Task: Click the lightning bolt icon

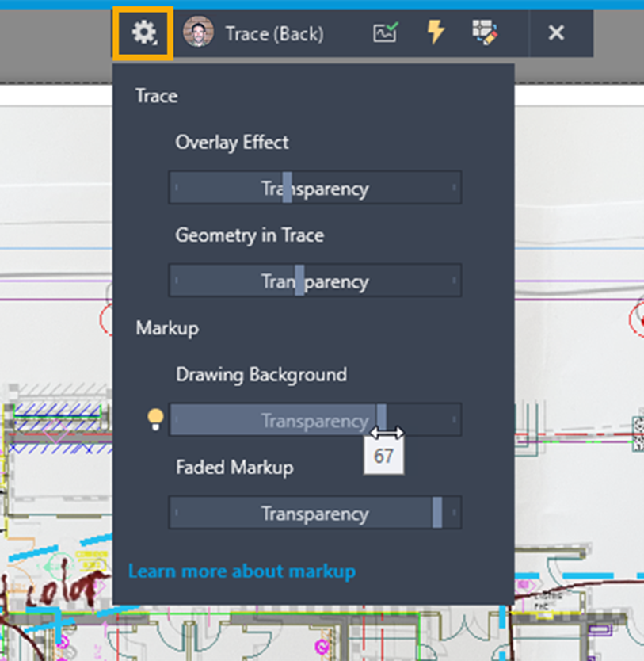Action: click(436, 32)
